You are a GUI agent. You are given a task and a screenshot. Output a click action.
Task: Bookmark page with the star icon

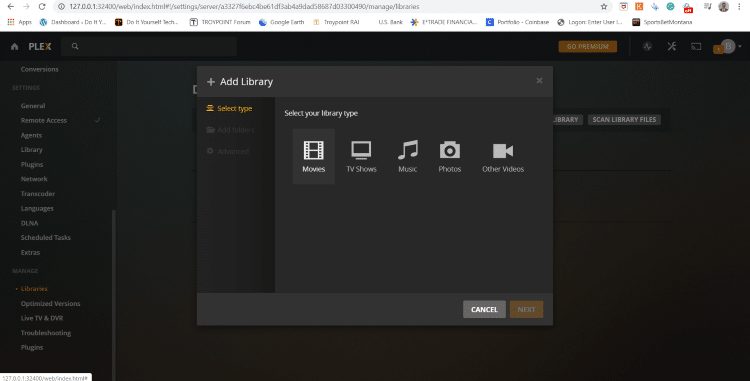coord(604,7)
